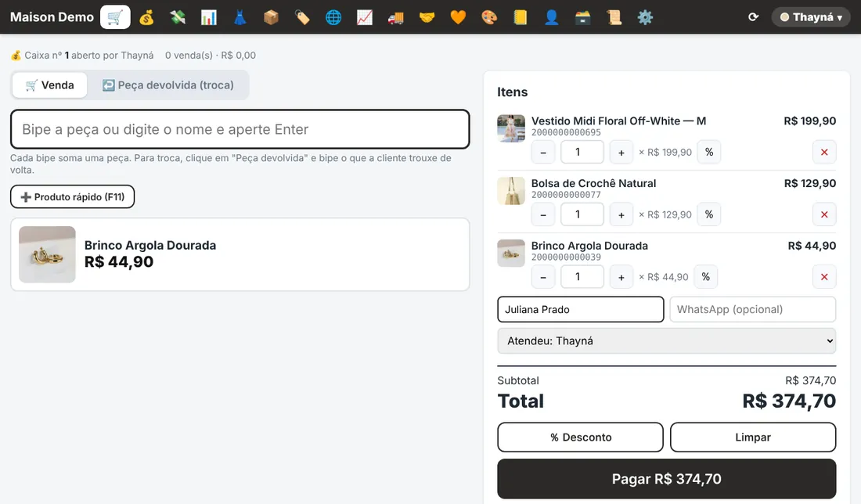Remove Bolsa de Crochê Natural from items
This screenshot has height=504, width=861.
pyautogui.click(x=824, y=214)
